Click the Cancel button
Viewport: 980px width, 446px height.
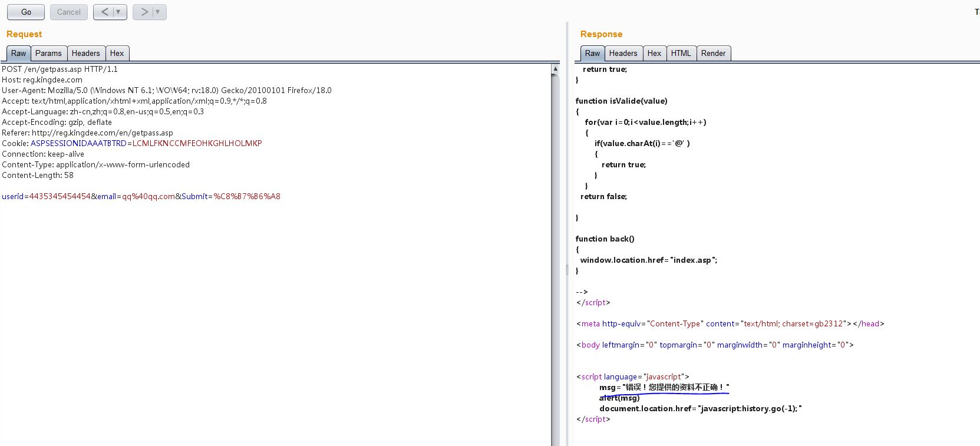69,12
